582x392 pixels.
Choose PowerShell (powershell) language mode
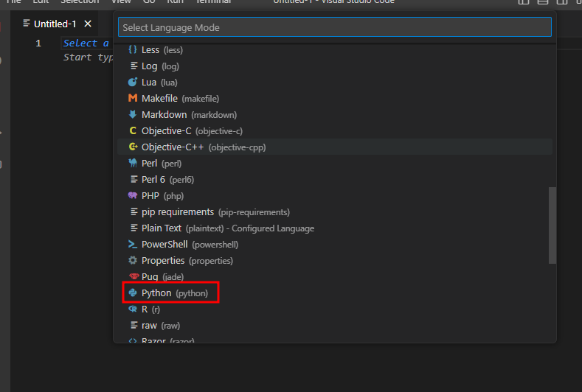335,245
